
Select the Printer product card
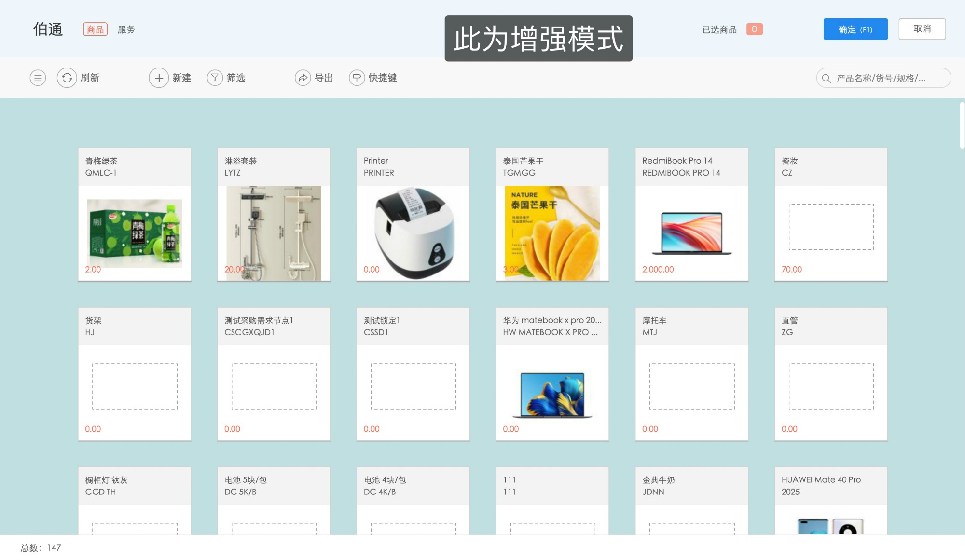413,214
